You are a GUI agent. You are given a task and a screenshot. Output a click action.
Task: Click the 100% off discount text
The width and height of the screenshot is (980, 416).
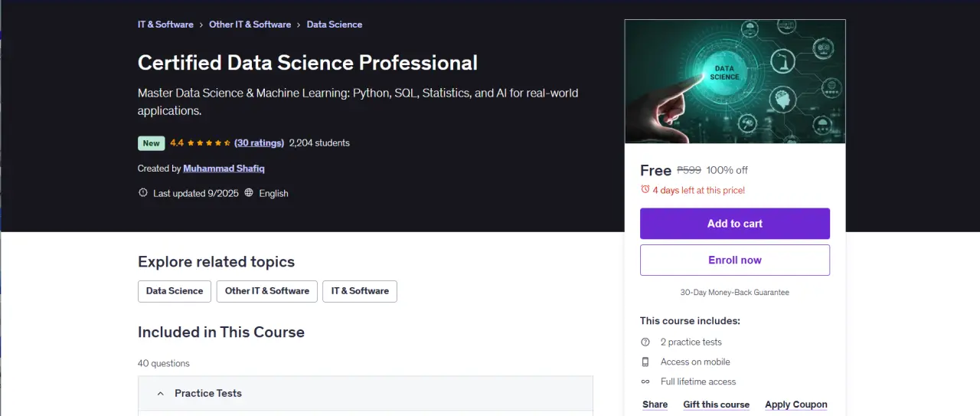pyautogui.click(x=727, y=170)
